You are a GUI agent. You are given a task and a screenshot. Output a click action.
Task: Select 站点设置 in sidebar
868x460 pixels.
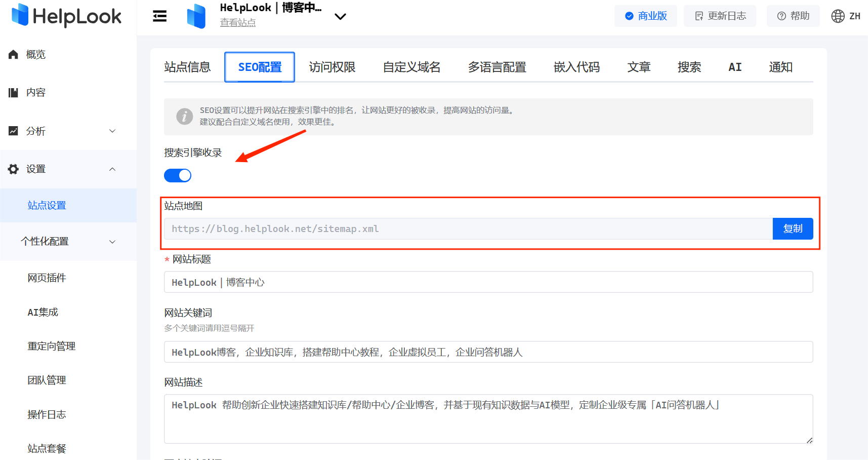[68, 205]
